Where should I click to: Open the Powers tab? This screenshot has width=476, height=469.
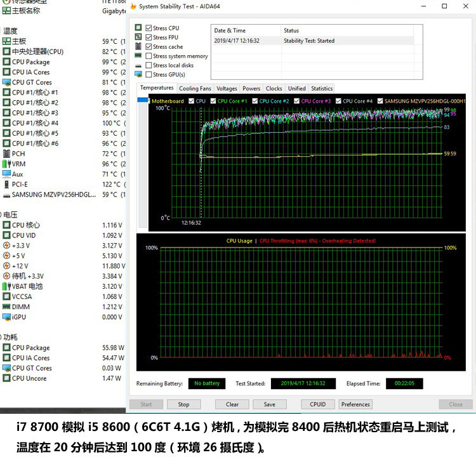[251, 89]
